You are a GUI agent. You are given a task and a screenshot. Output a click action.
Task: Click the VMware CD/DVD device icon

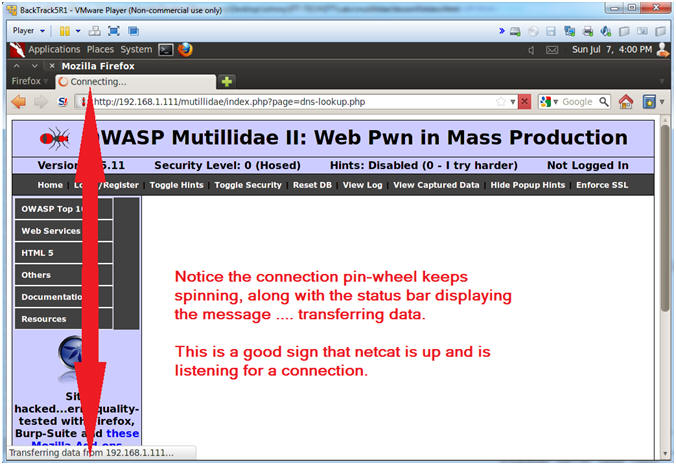533,31
